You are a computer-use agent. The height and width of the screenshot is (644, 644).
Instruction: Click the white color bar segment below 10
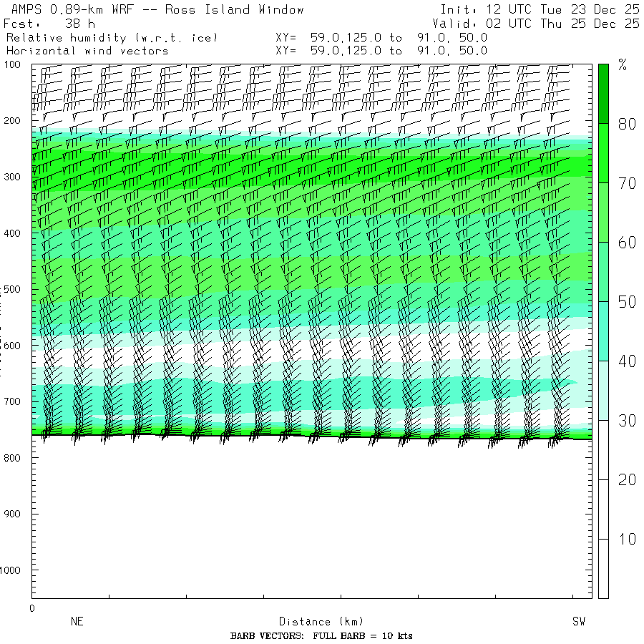tap(603, 568)
